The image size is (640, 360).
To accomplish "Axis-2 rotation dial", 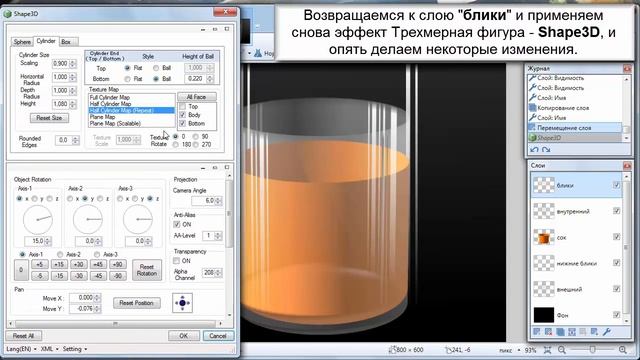I will pyautogui.click(x=88, y=220).
